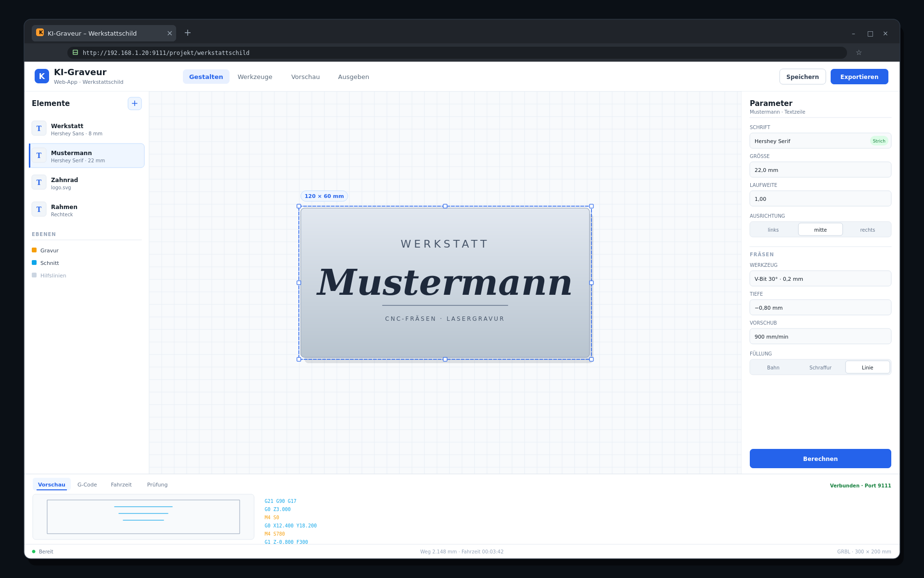This screenshot has height=578, width=924.
Task: Click the T icon of the Rahmen element
Action: coord(39,210)
